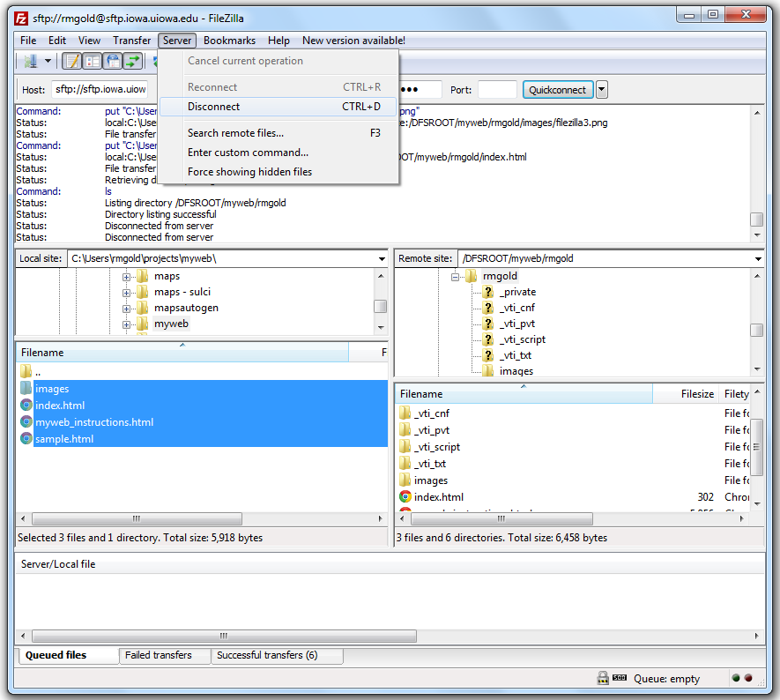Click the myweb folder icon in the local tree
Image resolution: width=780 pixels, height=700 pixels.
click(x=142, y=324)
